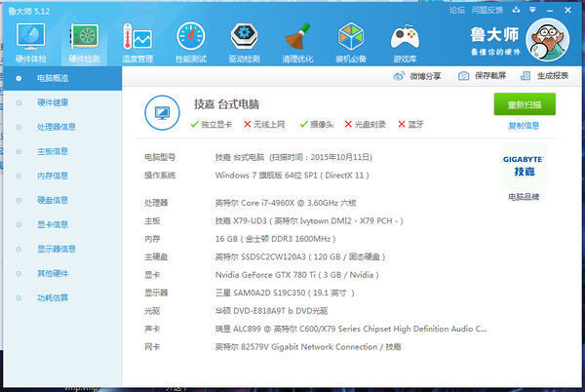Click the 鲁大师 mascot avatar
Image resolution: width=585 pixels, height=392 pixels.
pyautogui.click(x=548, y=40)
